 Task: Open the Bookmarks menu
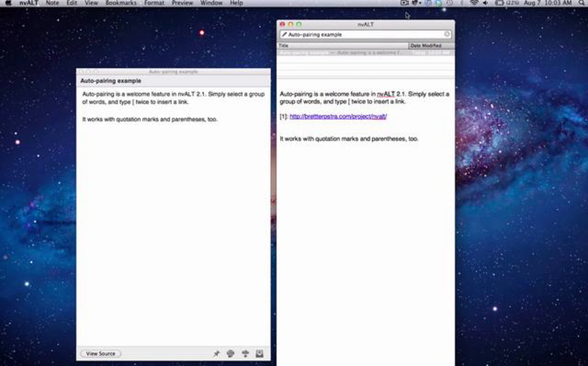pyautogui.click(x=121, y=3)
